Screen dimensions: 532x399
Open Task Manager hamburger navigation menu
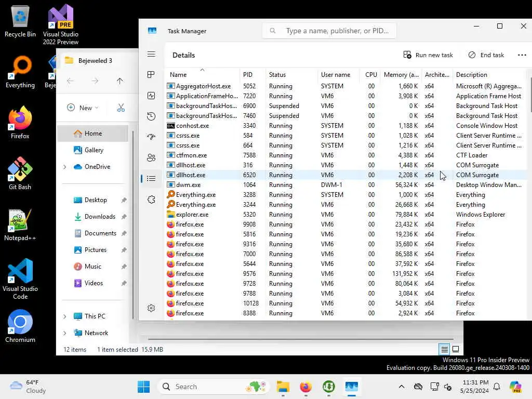(x=151, y=54)
